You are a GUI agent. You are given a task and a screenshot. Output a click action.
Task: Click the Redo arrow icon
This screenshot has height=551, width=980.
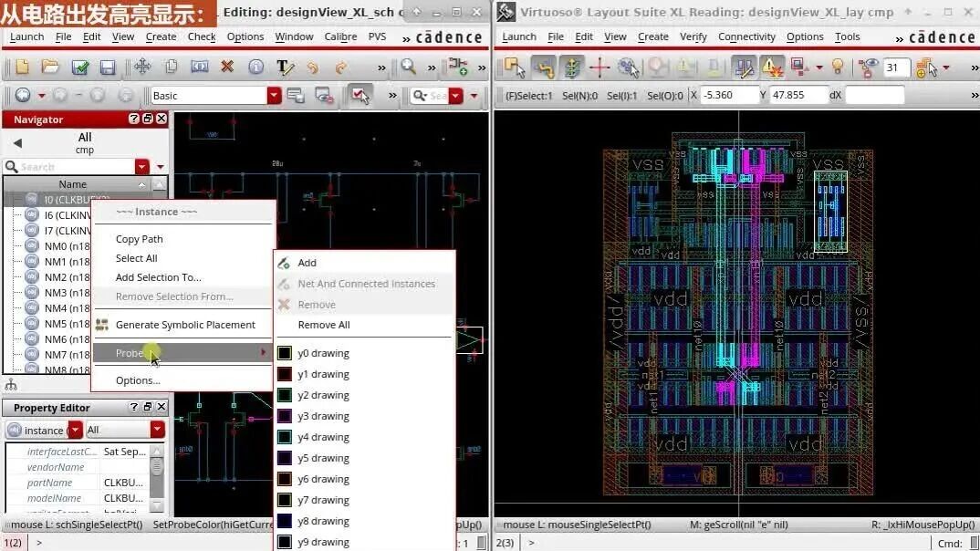pos(340,67)
